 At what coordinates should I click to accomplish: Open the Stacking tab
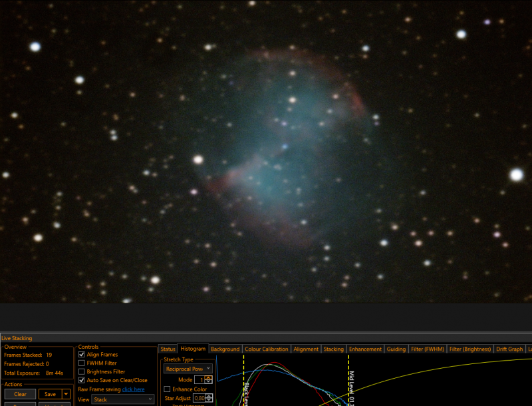coord(334,349)
